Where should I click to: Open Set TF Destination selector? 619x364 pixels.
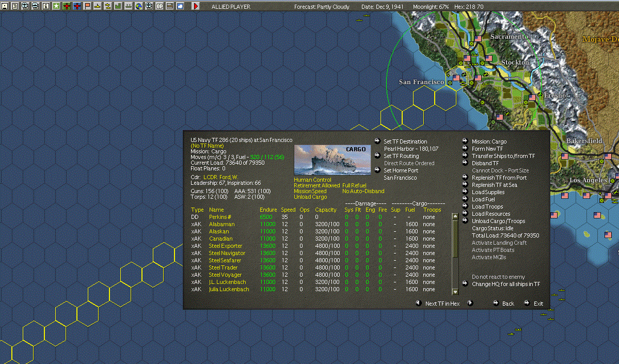tap(405, 141)
